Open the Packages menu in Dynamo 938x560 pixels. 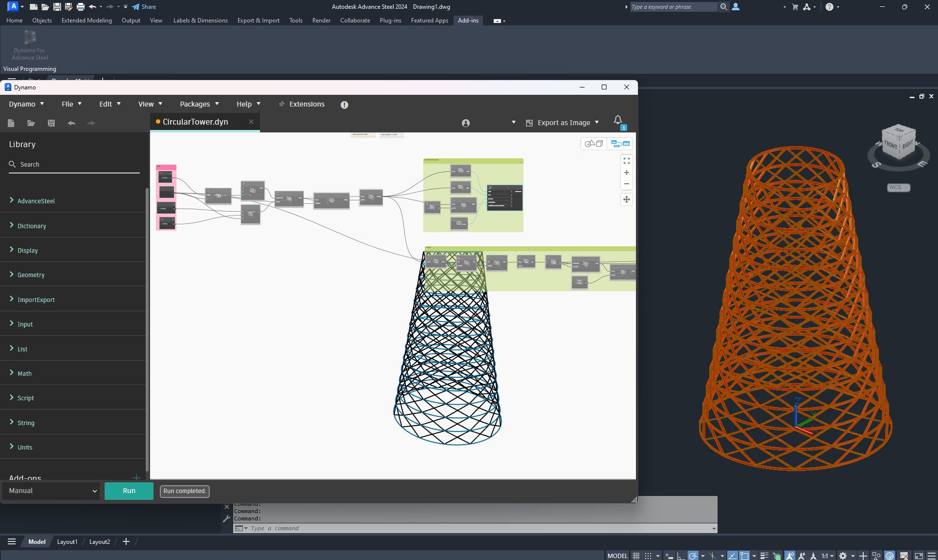(x=199, y=104)
